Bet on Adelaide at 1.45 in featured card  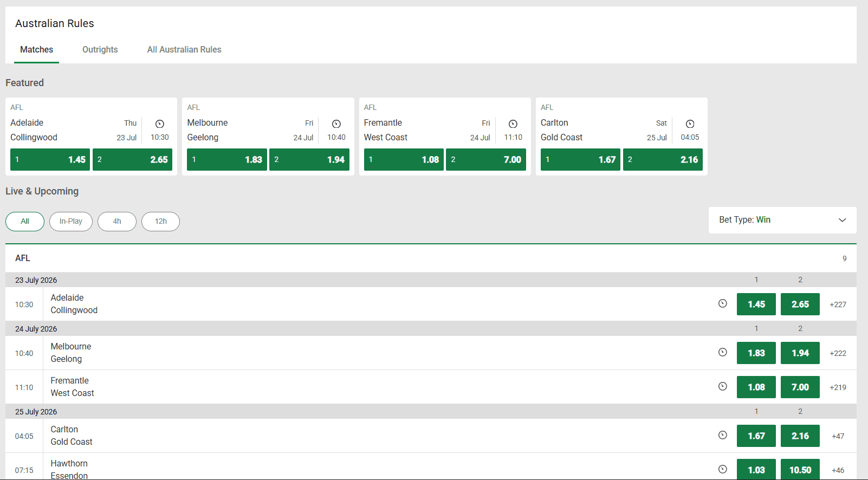coord(50,160)
